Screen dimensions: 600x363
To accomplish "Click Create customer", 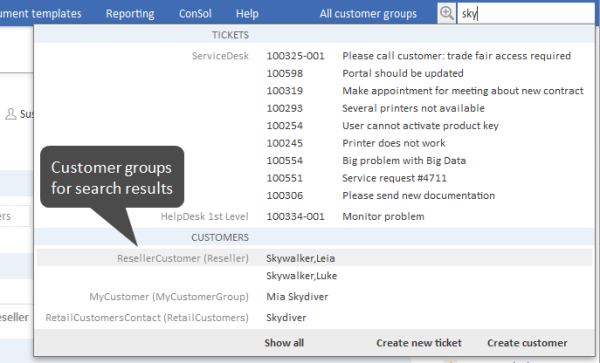I will point(527,343).
